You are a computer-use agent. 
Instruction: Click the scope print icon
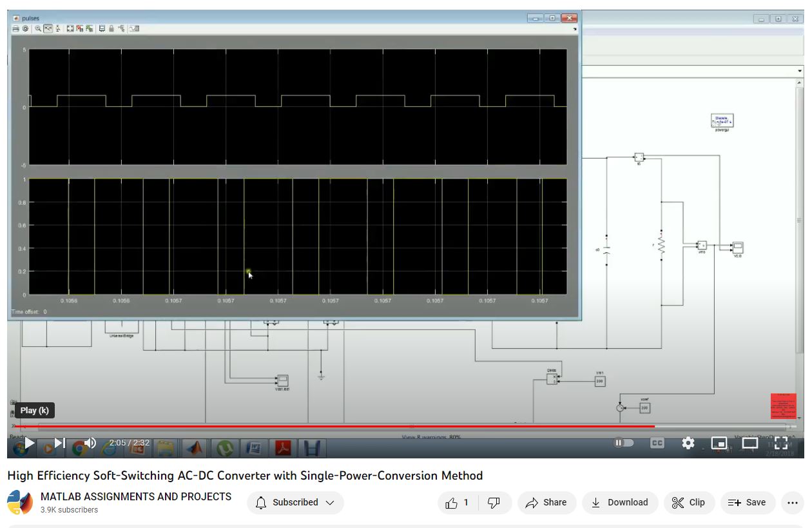point(16,28)
